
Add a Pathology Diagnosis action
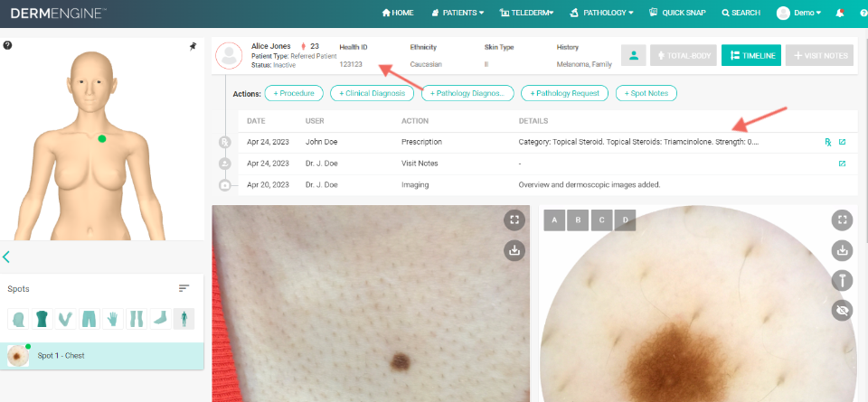[467, 93]
